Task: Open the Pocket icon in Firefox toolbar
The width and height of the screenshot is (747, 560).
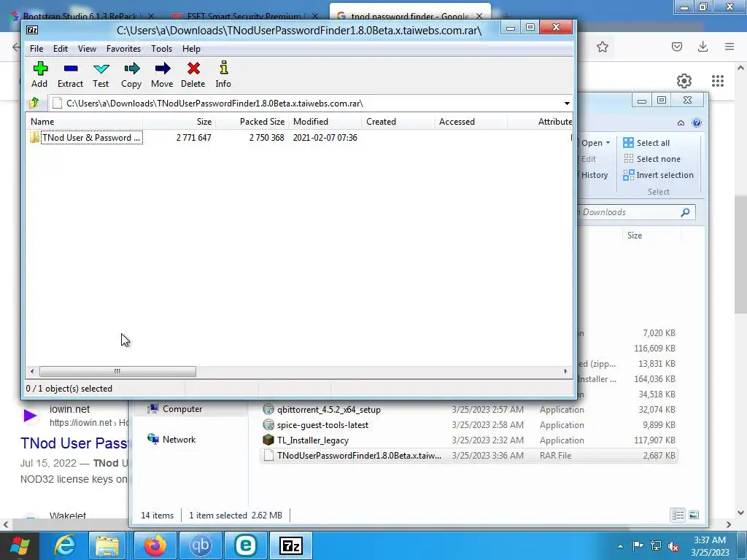Action: (x=676, y=47)
